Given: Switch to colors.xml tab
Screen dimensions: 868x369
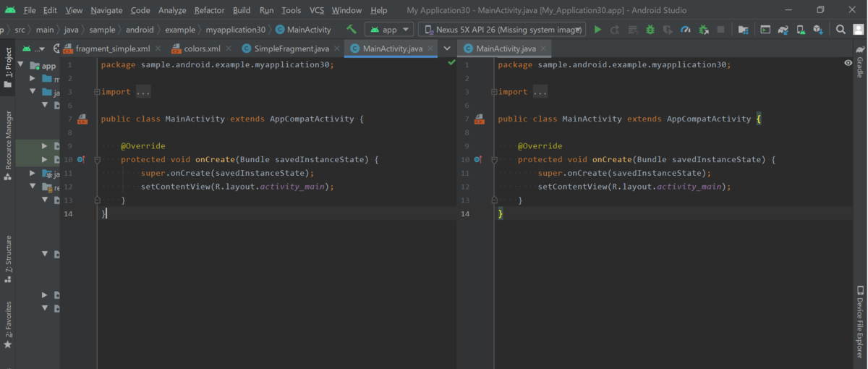Looking at the screenshot, I should point(202,48).
